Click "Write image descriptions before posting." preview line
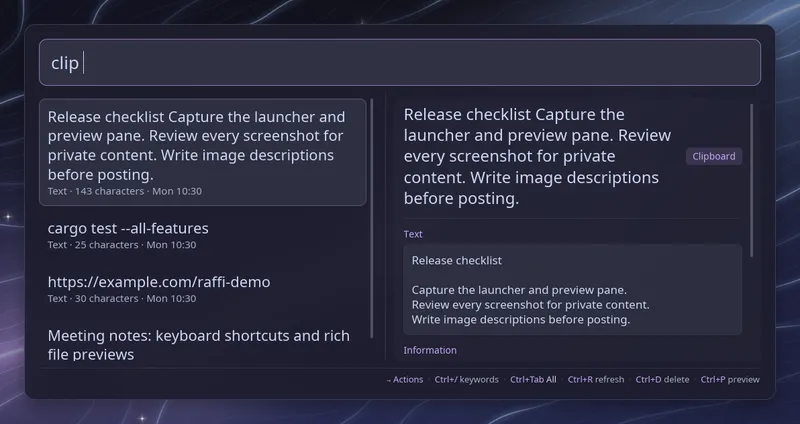Image resolution: width=800 pixels, height=424 pixels. [x=520, y=319]
